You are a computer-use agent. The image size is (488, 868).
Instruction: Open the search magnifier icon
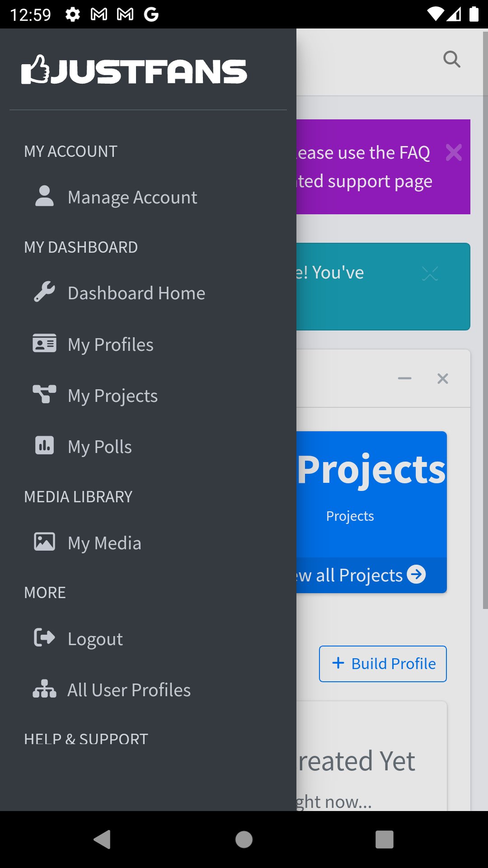click(451, 59)
